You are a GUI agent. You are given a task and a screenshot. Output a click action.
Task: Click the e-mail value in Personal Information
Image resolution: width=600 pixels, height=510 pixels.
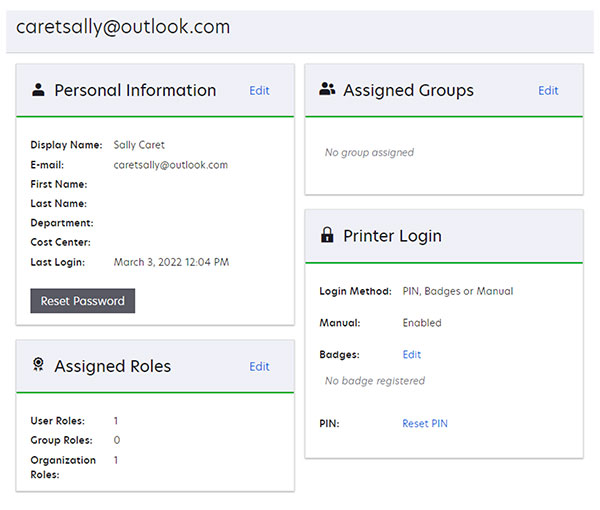171,165
